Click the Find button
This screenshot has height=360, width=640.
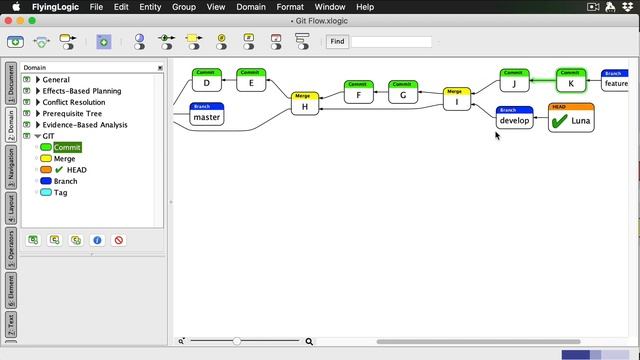[x=337, y=41]
